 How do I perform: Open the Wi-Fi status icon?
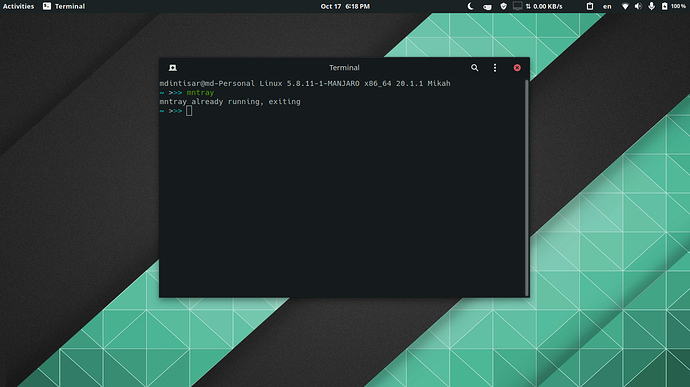coord(625,6)
